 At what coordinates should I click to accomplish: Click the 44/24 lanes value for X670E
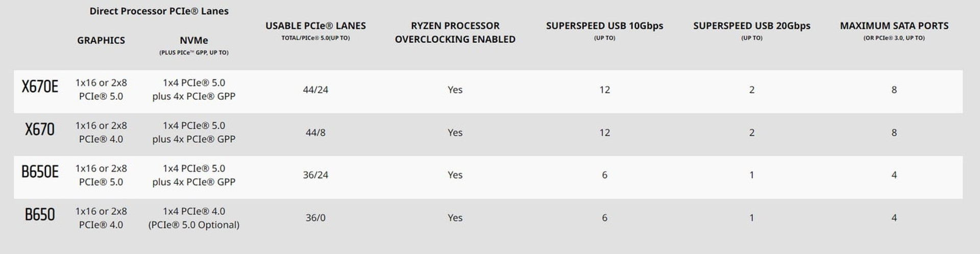[x=315, y=90]
